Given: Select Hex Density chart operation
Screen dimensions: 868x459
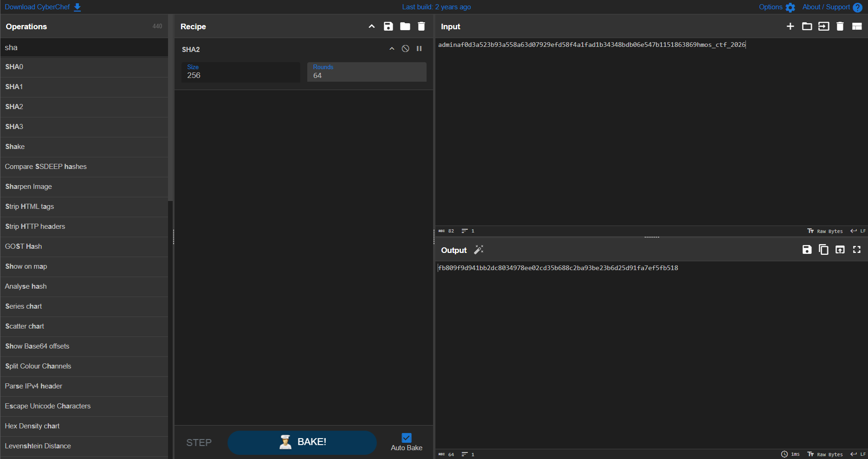Looking at the screenshot, I should pyautogui.click(x=84, y=426).
